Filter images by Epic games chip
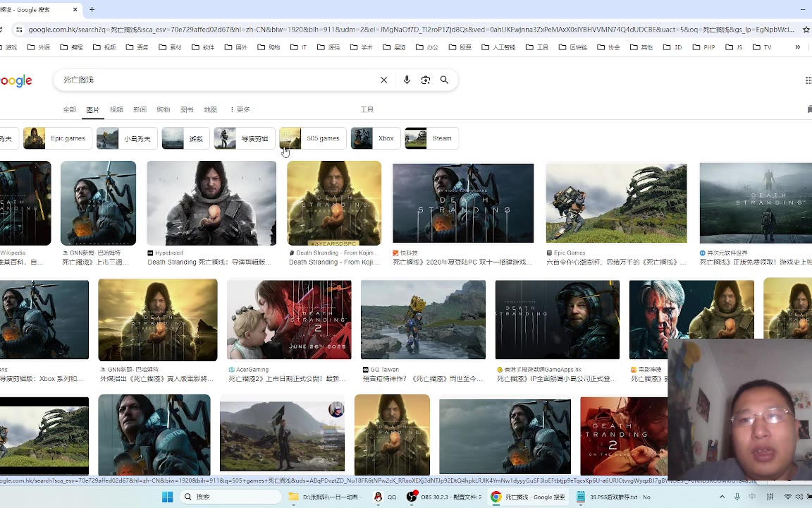This screenshot has width=812, height=508. click(58, 138)
